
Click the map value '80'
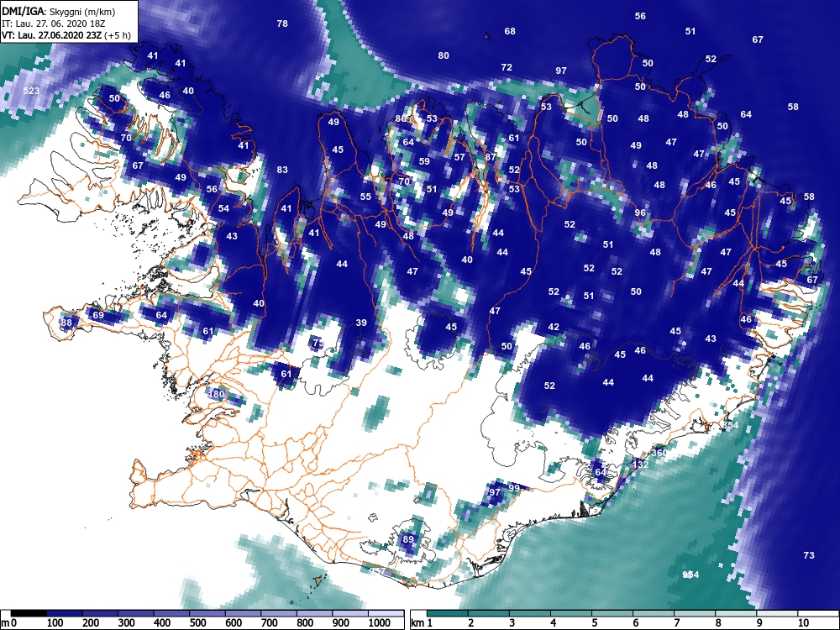pos(443,55)
